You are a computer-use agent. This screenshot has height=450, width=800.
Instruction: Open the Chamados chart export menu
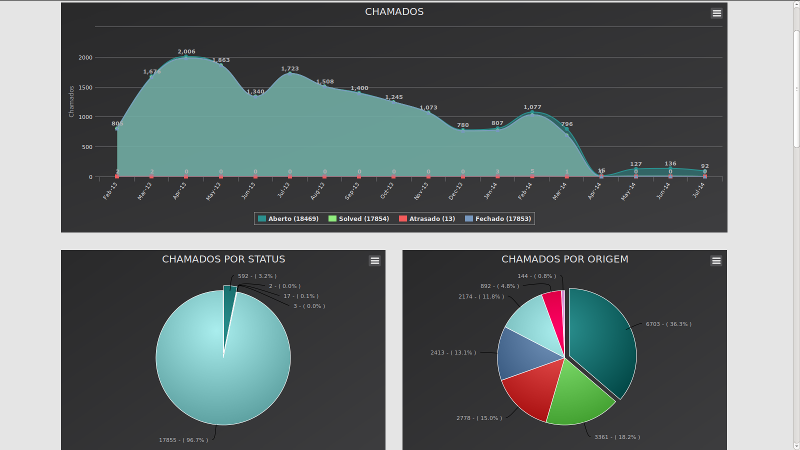click(716, 13)
